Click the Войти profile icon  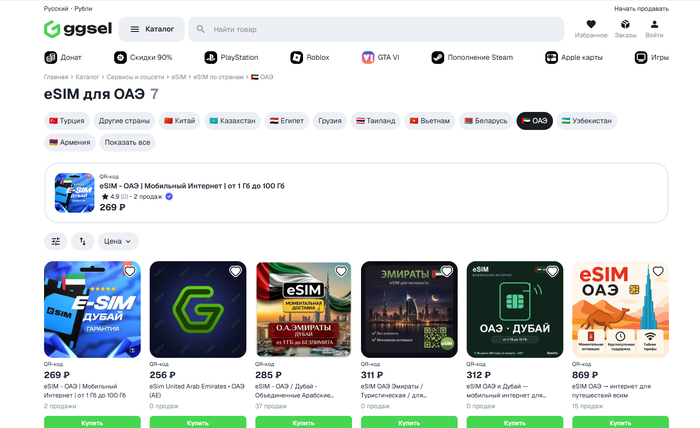654,29
